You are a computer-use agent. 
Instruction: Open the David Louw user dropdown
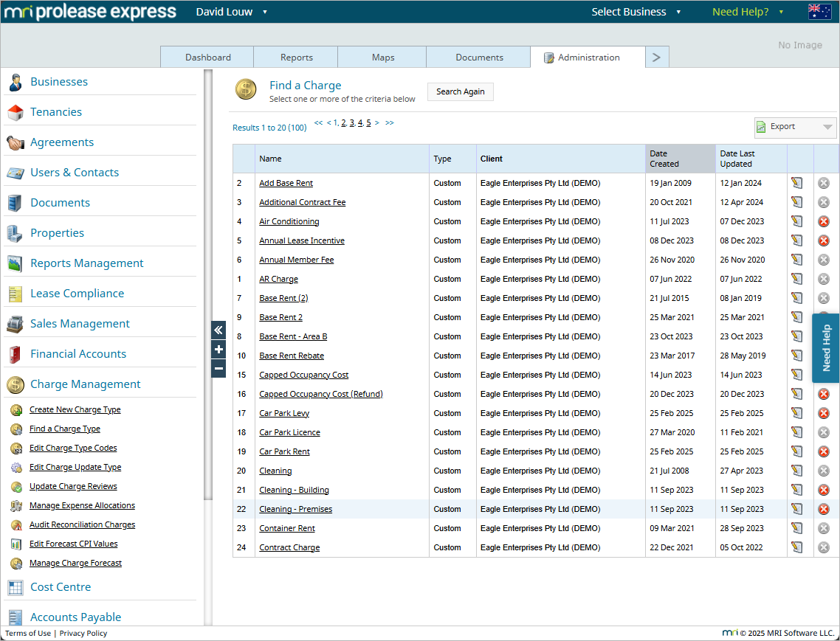point(232,12)
